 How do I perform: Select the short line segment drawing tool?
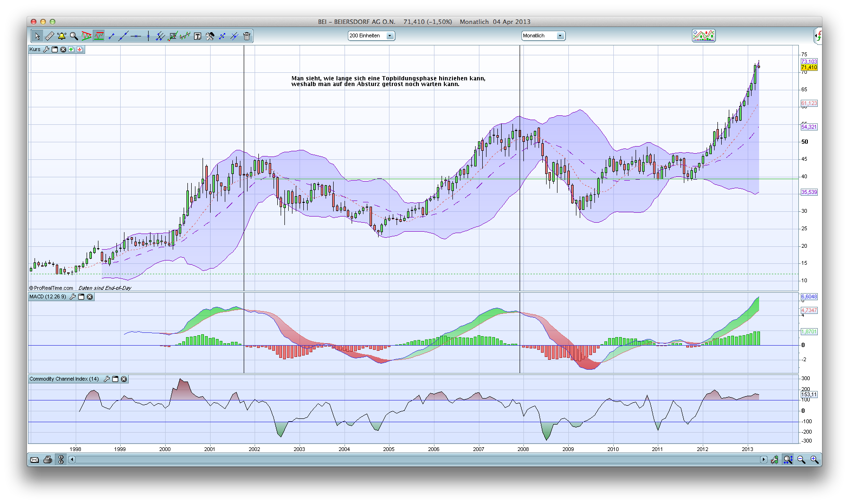coord(111,36)
